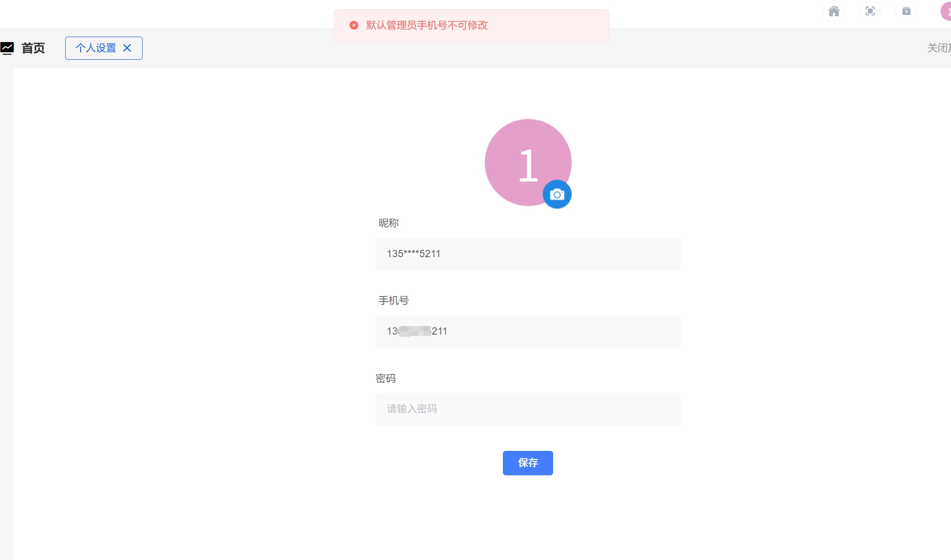Click the camera icon to change avatar
Viewport: 951px width, 560px height.
pos(557,194)
